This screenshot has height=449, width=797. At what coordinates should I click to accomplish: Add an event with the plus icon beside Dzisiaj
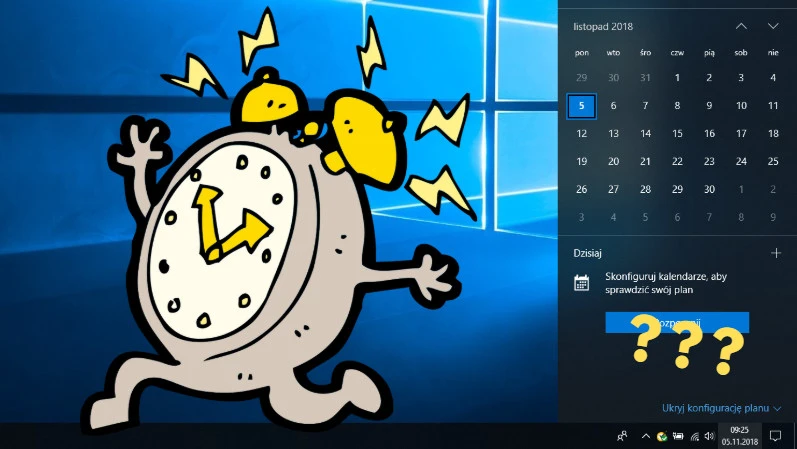(x=776, y=253)
